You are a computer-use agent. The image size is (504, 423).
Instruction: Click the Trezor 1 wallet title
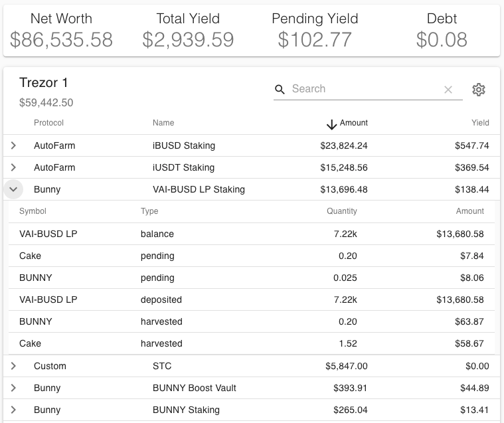43,82
